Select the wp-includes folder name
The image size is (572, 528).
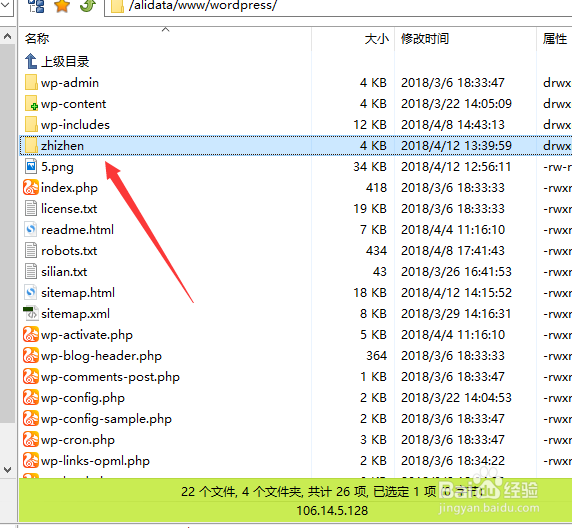click(x=75, y=125)
